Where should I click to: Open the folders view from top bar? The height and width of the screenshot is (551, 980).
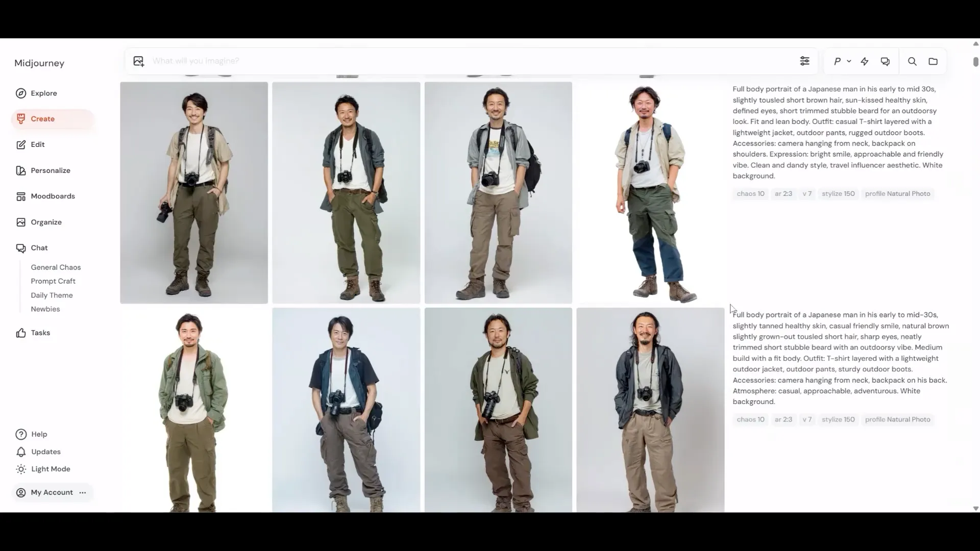pos(934,61)
